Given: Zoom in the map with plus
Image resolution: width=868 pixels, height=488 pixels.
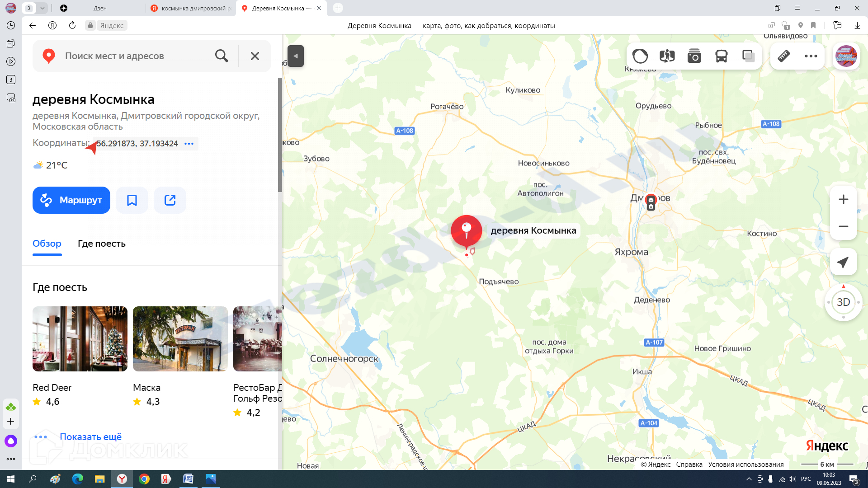Looking at the screenshot, I should click(x=843, y=199).
